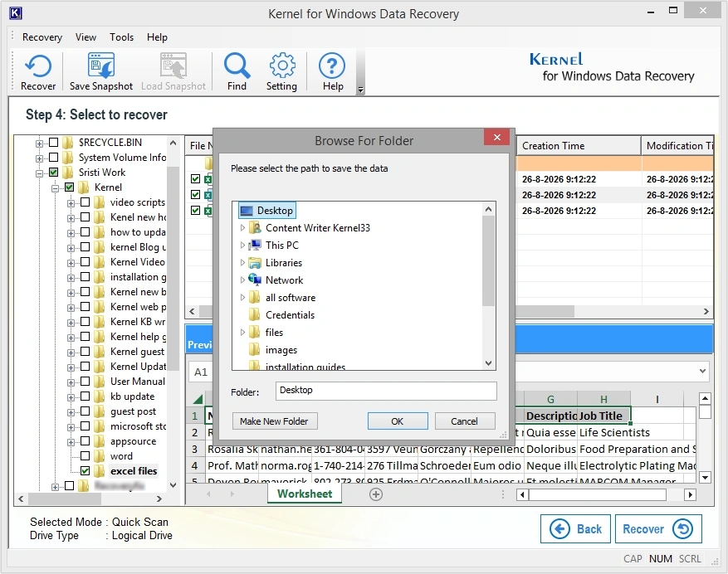Click the Sristi Work folder icon
This screenshot has width=728, height=574.
(68, 173)
